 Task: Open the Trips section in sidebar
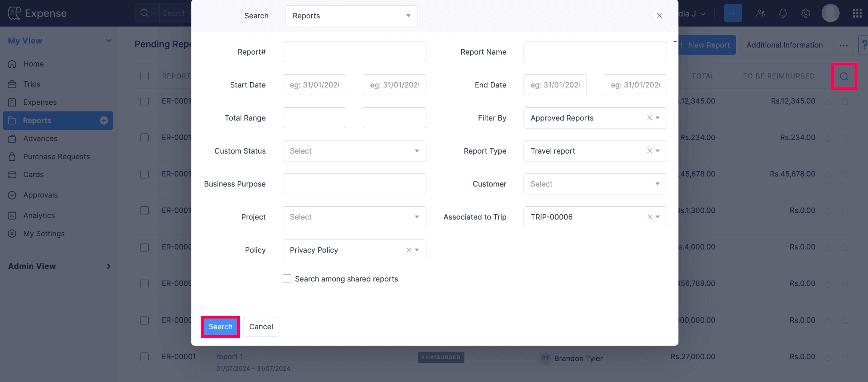click(31, 84)
